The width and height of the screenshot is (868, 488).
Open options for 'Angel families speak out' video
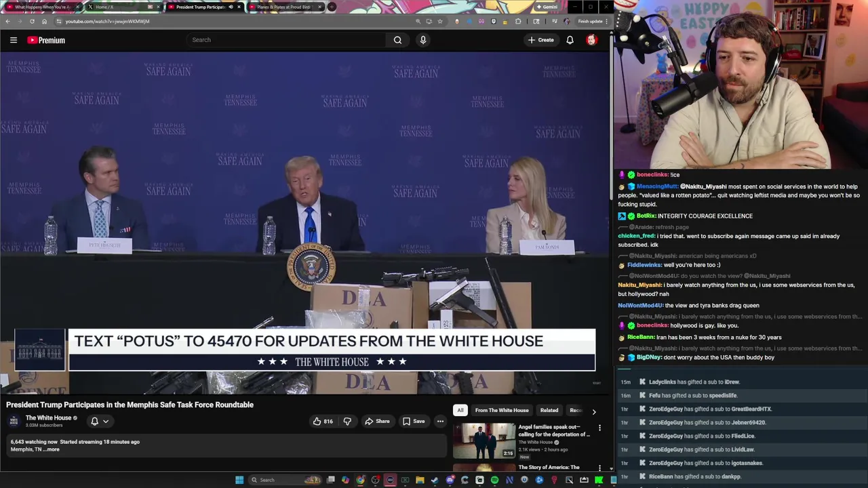coord(599,428)
